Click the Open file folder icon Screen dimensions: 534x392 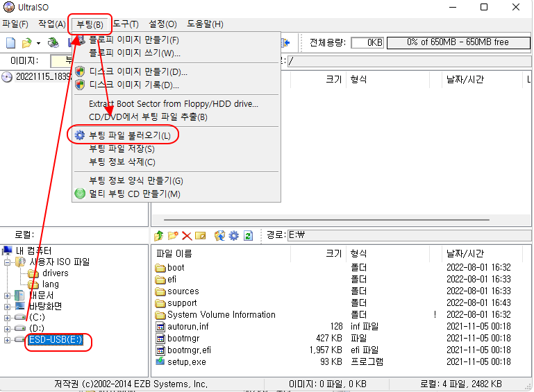coord(26,43)
